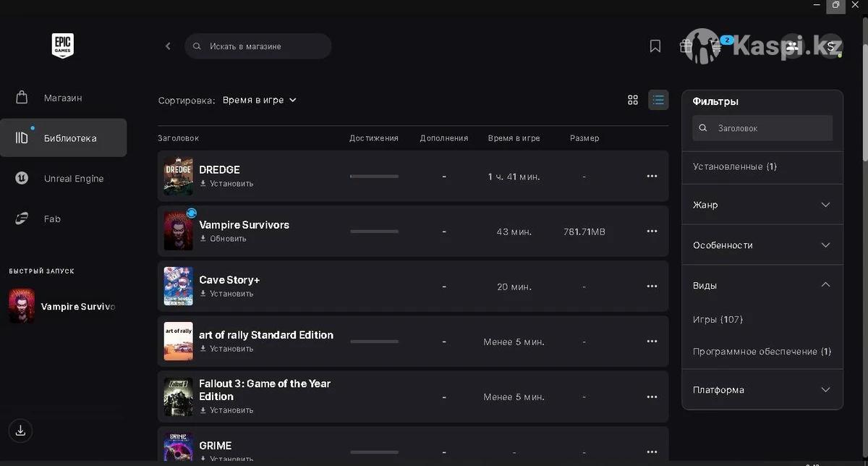Click Установить under DREDGE
The width and height of the screenshot is (868, 466).
pyautogui.click(x=231, y=184)
